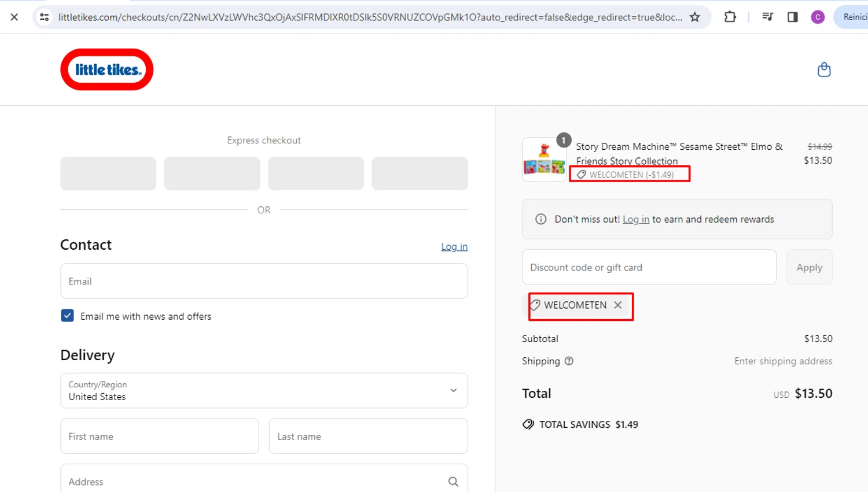Viewport: 868px width, 492px height.
Task: Click the Story Dream Machine product title
Action: tap(679, 154)
